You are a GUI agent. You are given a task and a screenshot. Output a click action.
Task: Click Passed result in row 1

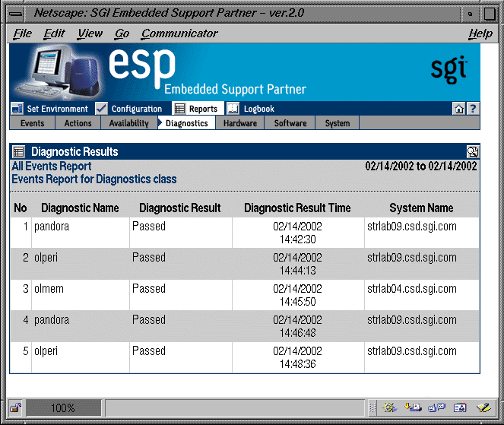(149, 227)
